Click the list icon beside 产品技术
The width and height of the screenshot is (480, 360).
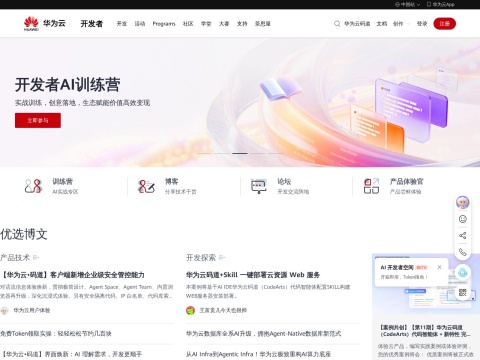[x=36, y=257]
